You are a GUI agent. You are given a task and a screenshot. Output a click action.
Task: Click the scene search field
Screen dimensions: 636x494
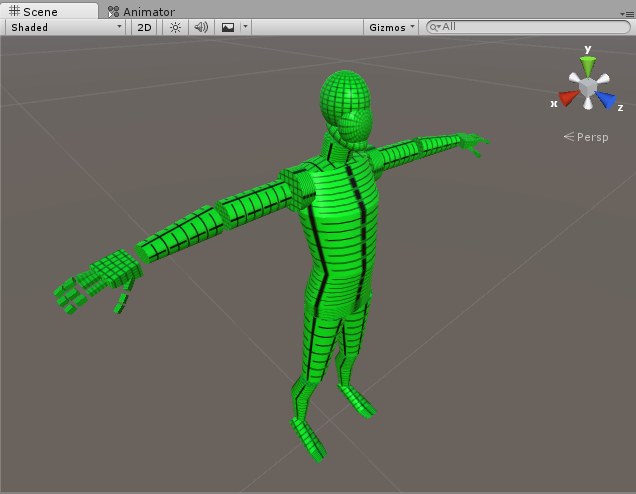535,27
